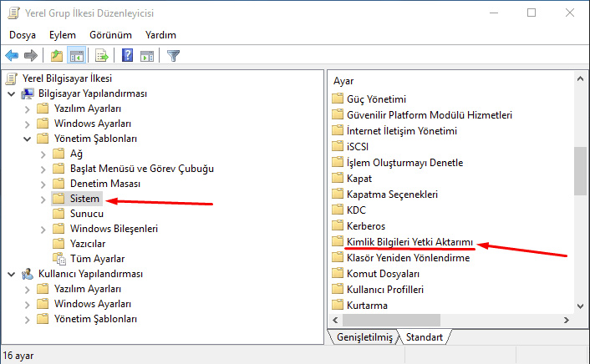Open the Eylem menu
Screen dimensions: 590x364
tap(63, 35)
